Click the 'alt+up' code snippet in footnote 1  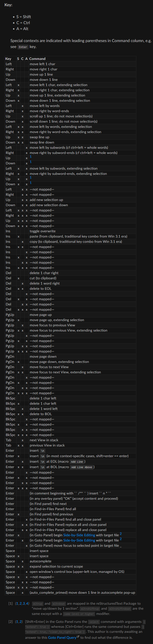(x=38, y=604)
